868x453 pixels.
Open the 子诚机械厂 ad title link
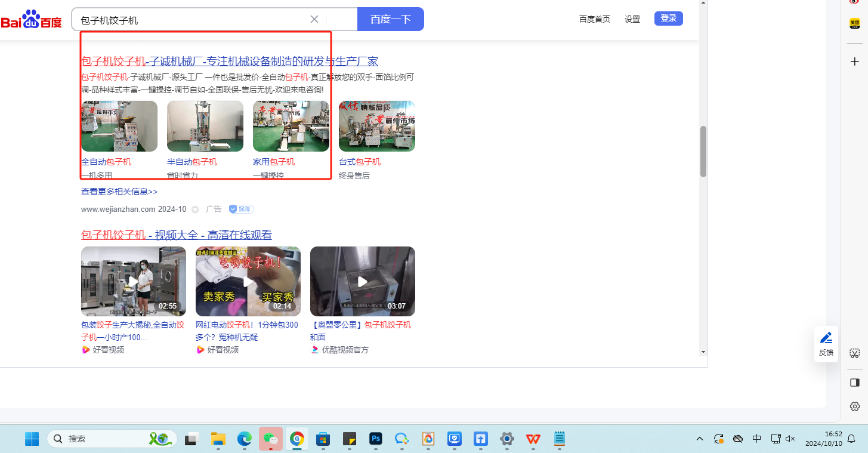pyautogui.click(x=230, y=61)
